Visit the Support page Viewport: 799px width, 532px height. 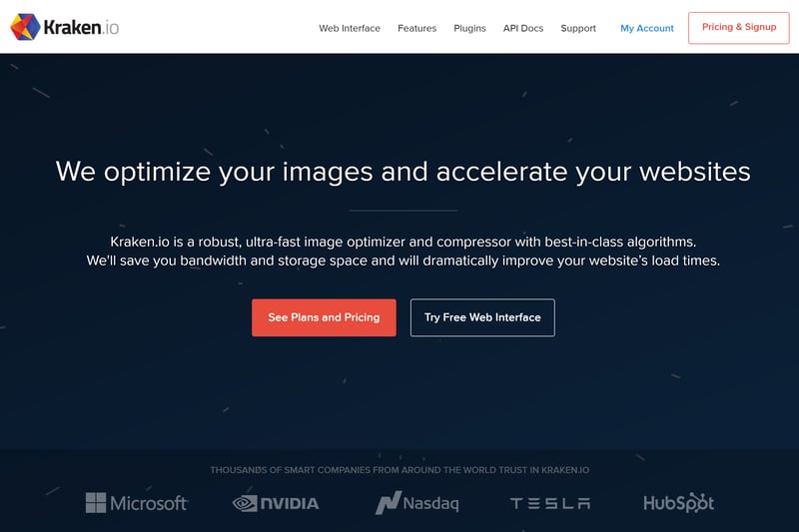point(578,28)
